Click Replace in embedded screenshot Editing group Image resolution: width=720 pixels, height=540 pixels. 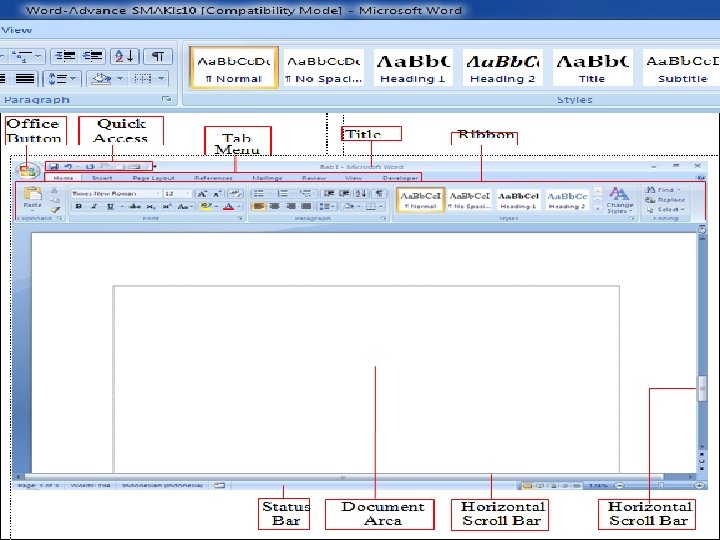pos(665,200)
